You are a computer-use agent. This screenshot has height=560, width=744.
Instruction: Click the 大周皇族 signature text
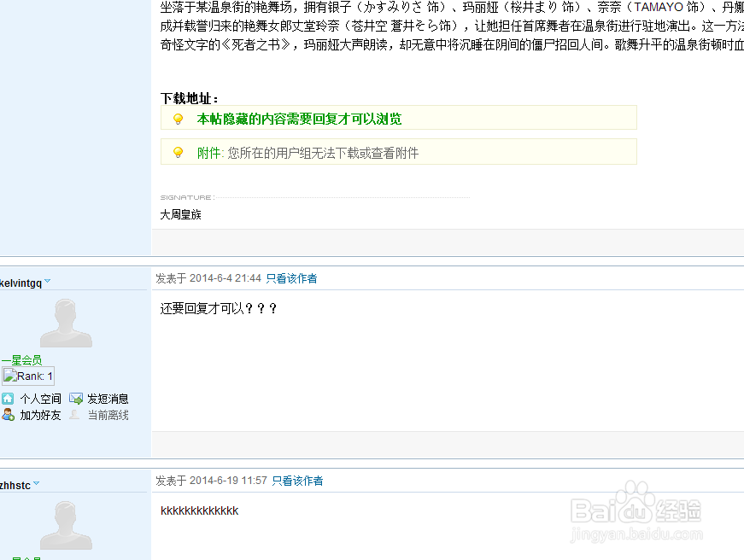click(180, 214)
